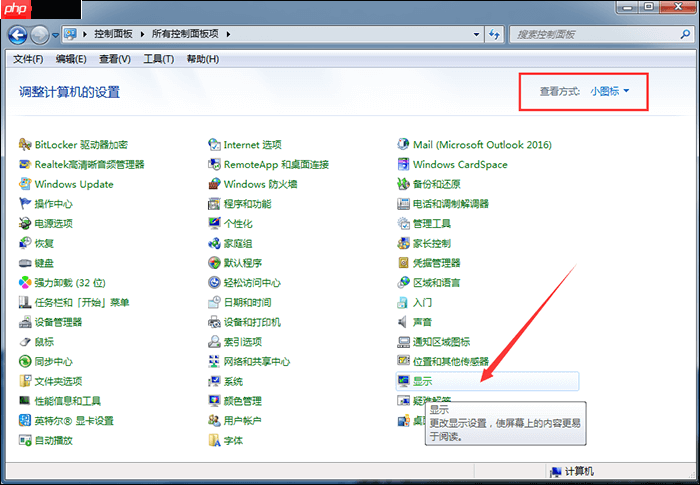Click the Windows Update icon

(25, 184)
